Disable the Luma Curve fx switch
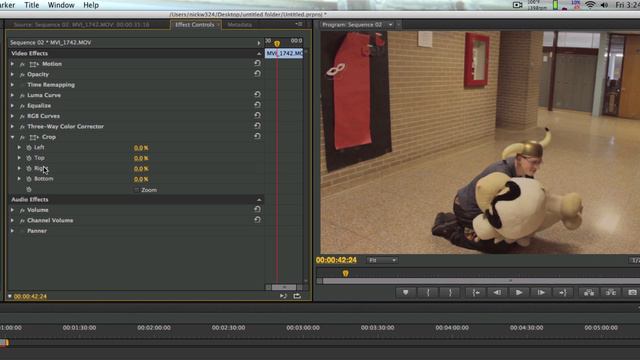The width and height of the screenshot is (640, 360). click(x=22, y=96)
